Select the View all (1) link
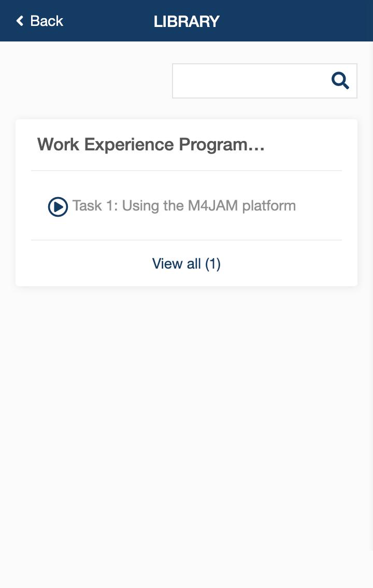Image resolution: width=373 pixels, height=588 pixels. tap(187, 264)
